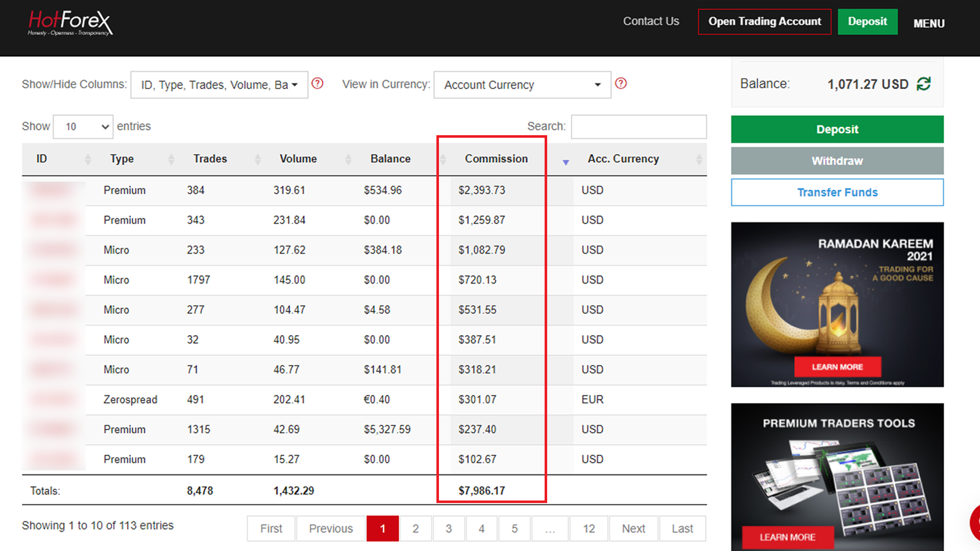
Task: Click help icon beside View in Currency
Action: click(x=621, y=83)
